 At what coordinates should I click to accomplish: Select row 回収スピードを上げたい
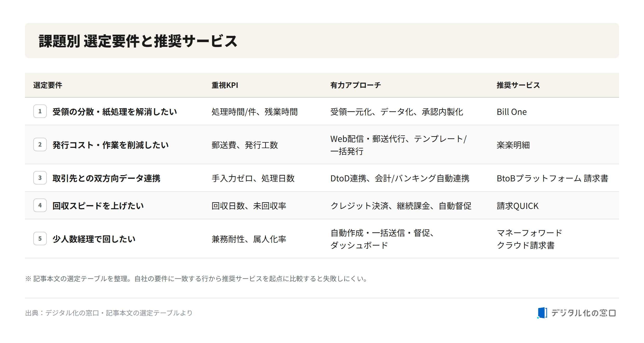click(322, 206)
